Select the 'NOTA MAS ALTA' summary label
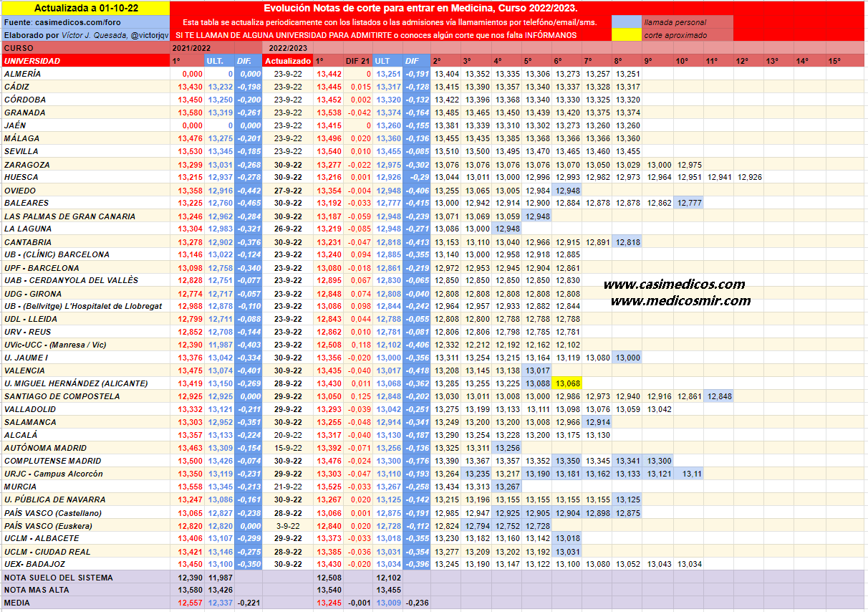The height and width of the screenshot is (612, 868). tap(85, 590)
